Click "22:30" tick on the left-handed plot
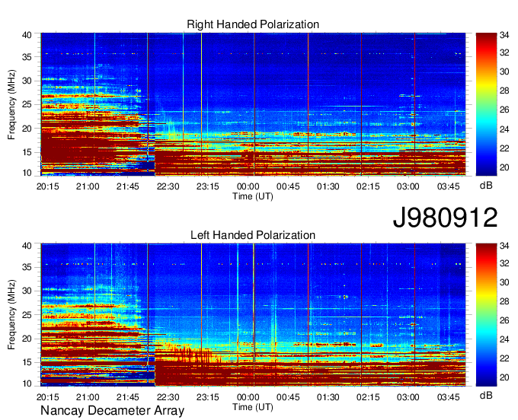Viewport: 518px width, 420px height. coord(168,397)
